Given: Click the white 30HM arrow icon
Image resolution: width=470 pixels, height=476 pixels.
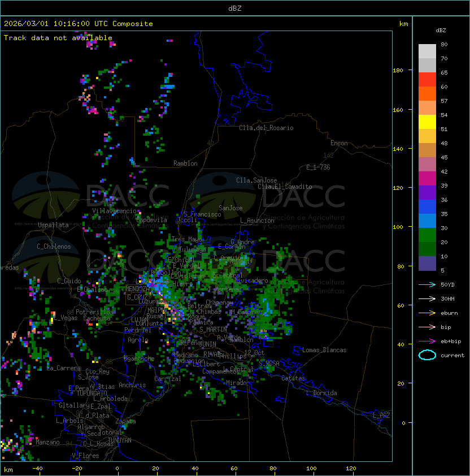Looking at the screenshot, I should pos(427,298).
